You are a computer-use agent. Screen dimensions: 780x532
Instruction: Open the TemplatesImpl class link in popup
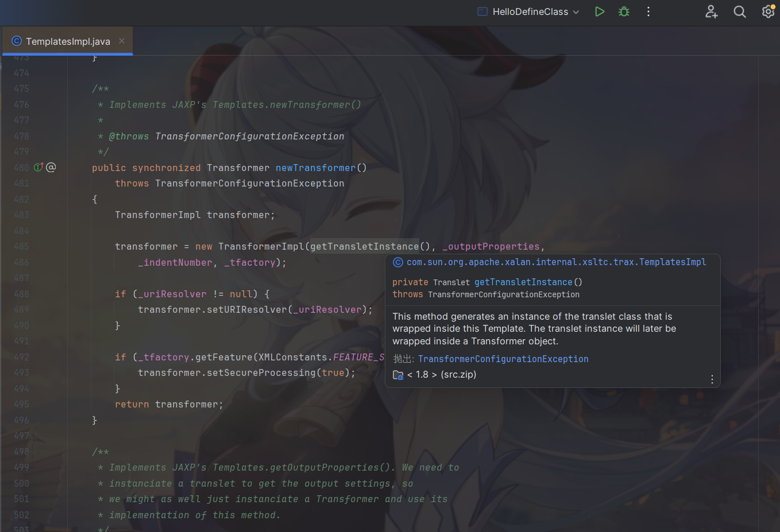[x=556, y=262]
